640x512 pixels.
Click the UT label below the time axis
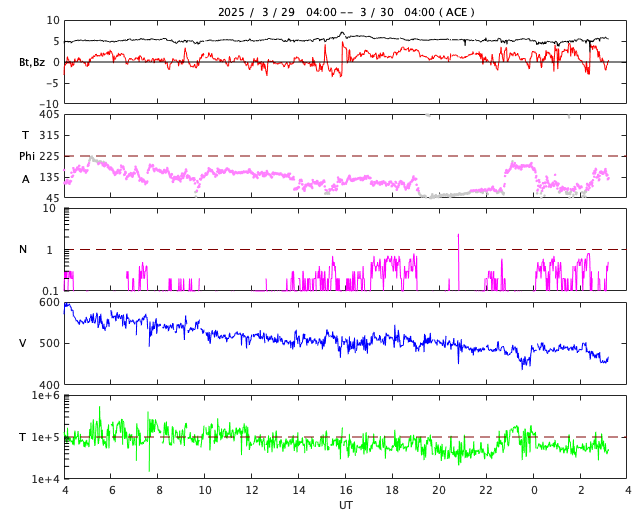point(345,505)
